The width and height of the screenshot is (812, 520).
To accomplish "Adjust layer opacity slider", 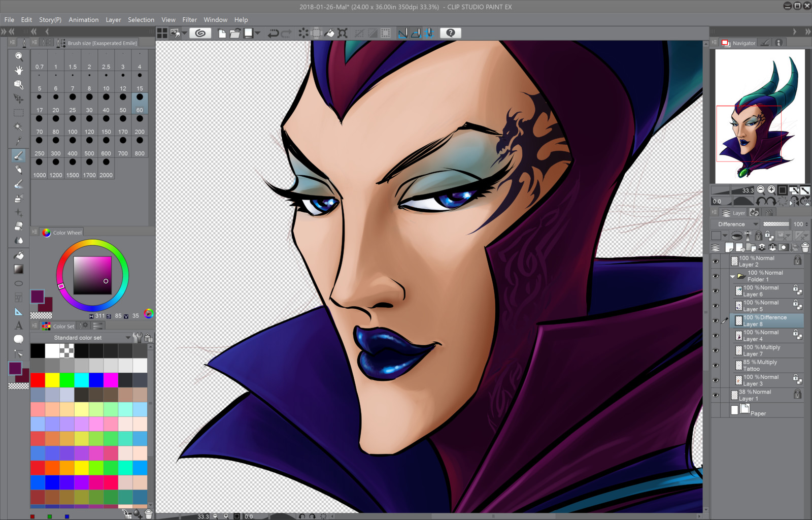I will 776,224.
